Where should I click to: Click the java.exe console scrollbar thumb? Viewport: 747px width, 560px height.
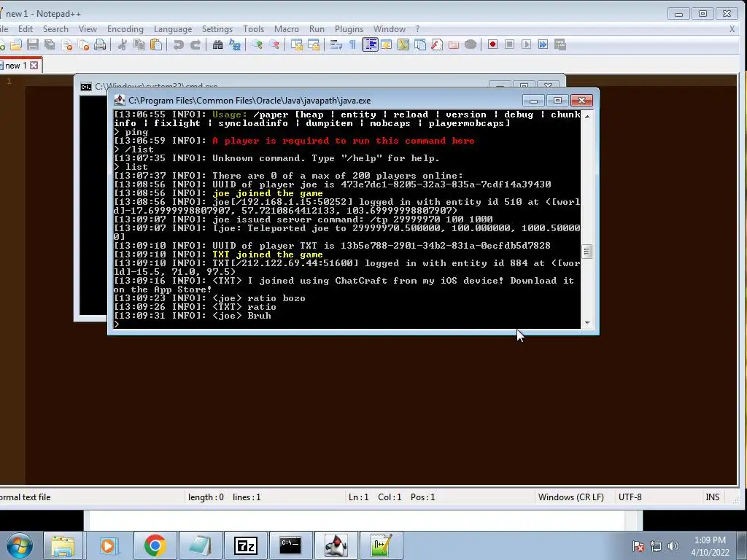[x=587, y=251]
